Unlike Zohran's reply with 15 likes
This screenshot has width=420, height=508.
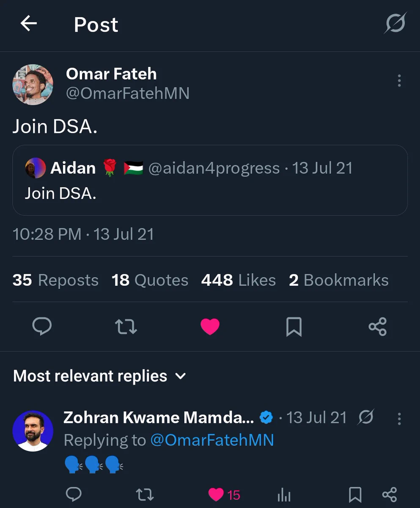[224, 494]
